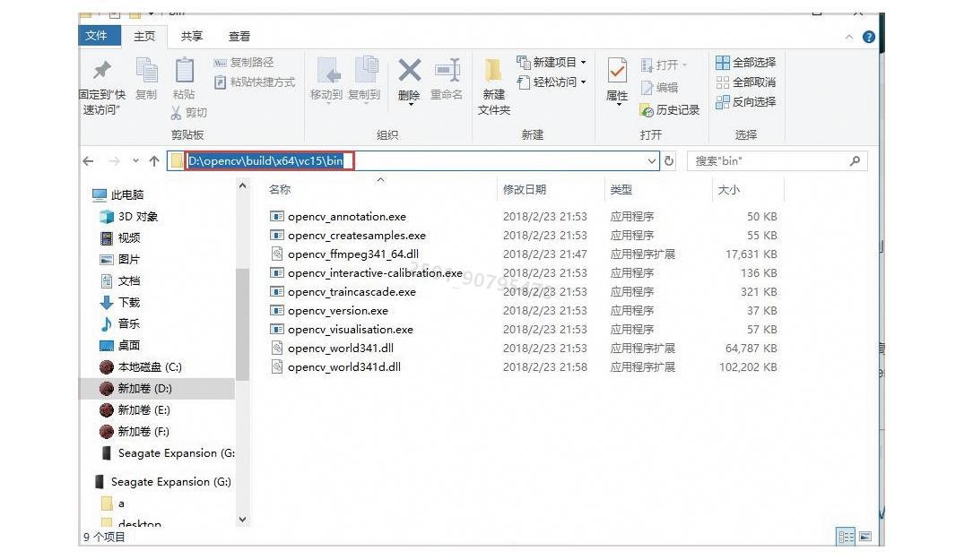Click the Move To (移动到) icon
The width and height of the screenshot is (964, 560).
[327, 71]
